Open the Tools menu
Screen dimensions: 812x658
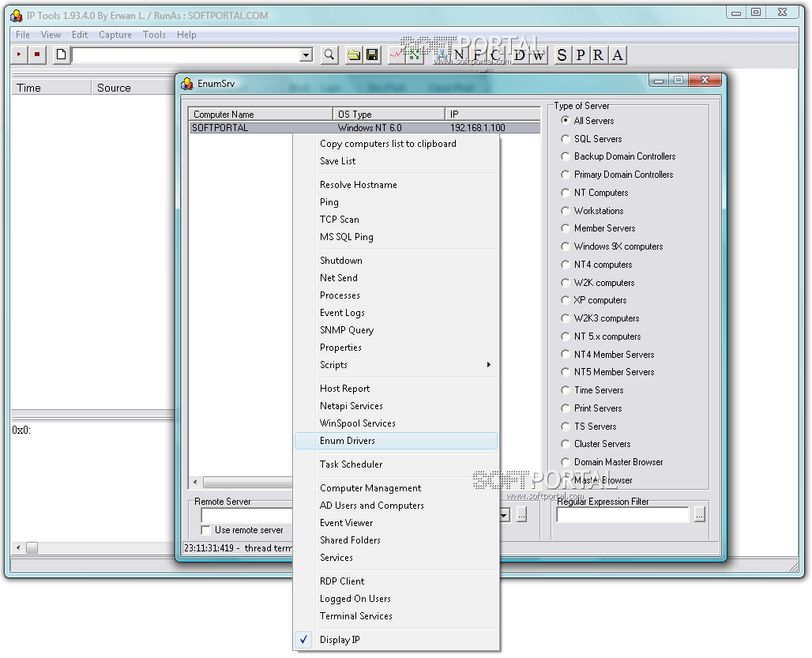coord(154,35)
